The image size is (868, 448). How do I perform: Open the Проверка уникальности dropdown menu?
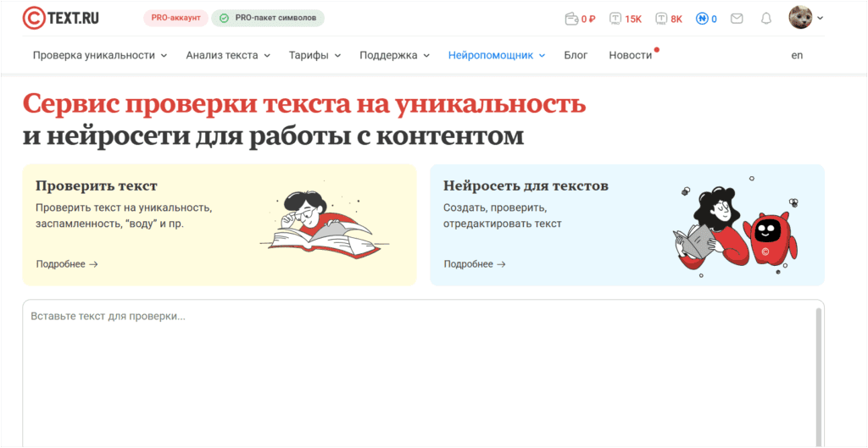point(100,55)
